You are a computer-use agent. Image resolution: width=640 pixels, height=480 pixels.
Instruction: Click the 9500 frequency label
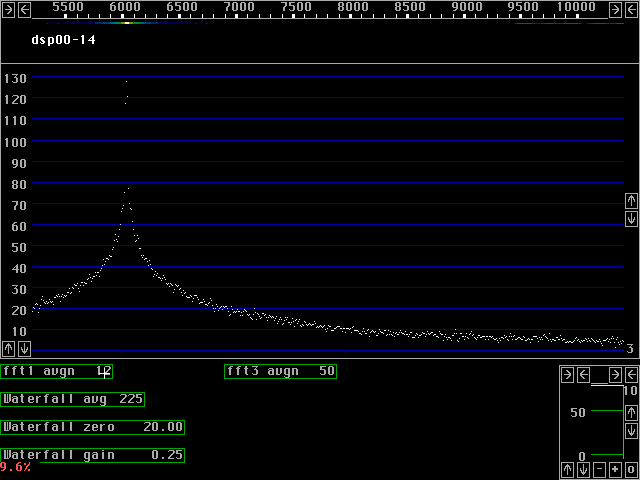pos(523,7)
